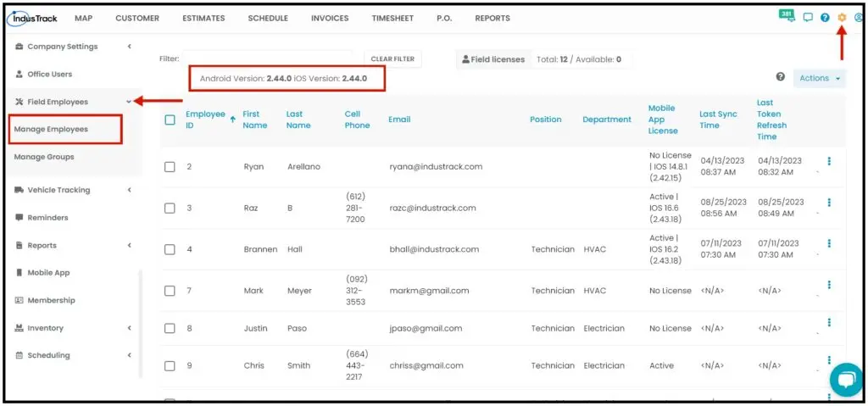Click the help icon beside Actions
Viewport: 868px width, 406px height.
tap(781, 77)
